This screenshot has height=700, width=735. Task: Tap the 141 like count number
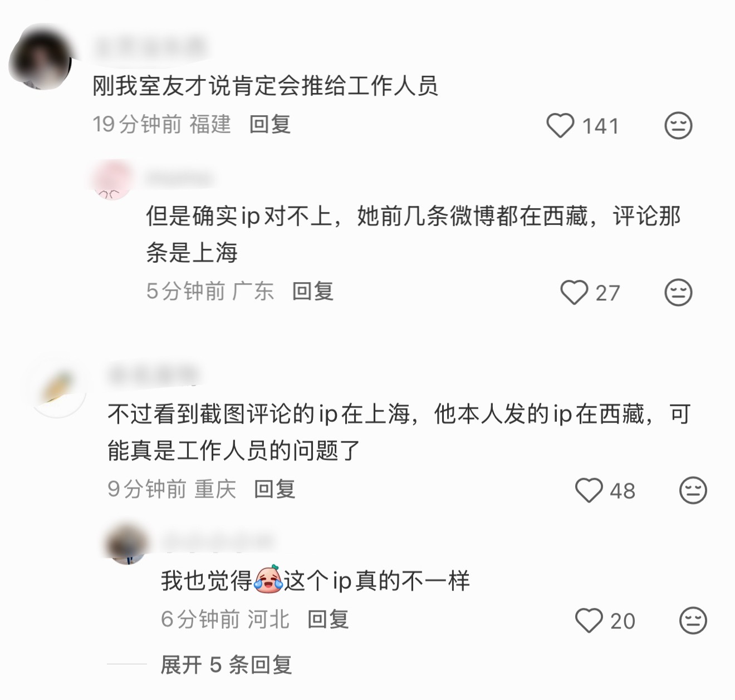(x=601, y=126)
